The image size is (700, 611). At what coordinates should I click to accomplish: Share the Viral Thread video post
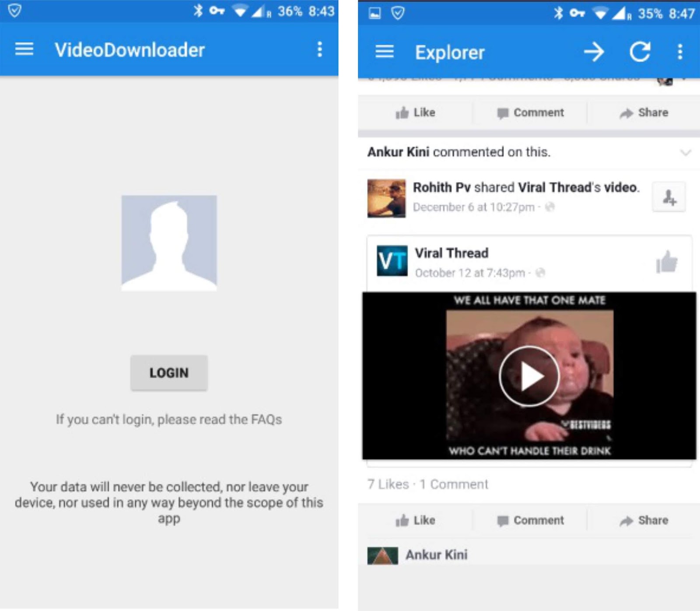click(644, 520)
